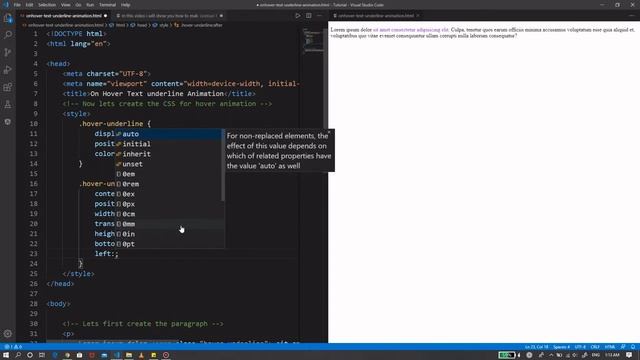
Task: Choose '0ex' from the suggestion list
Action: pyautogui.click(x=169, y=194)
